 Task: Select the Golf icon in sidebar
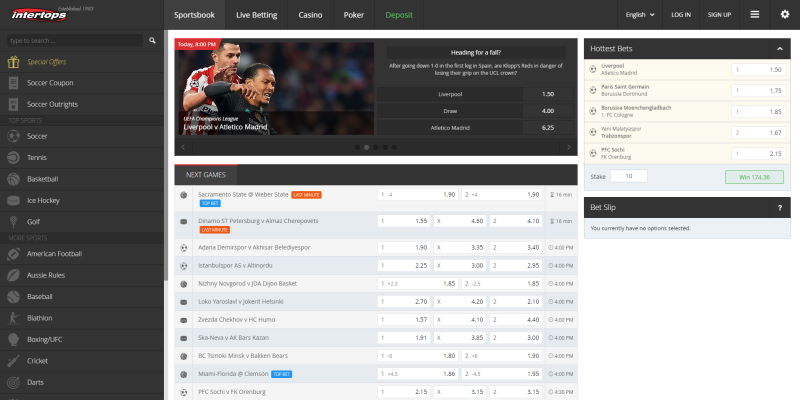coord(13,222)
